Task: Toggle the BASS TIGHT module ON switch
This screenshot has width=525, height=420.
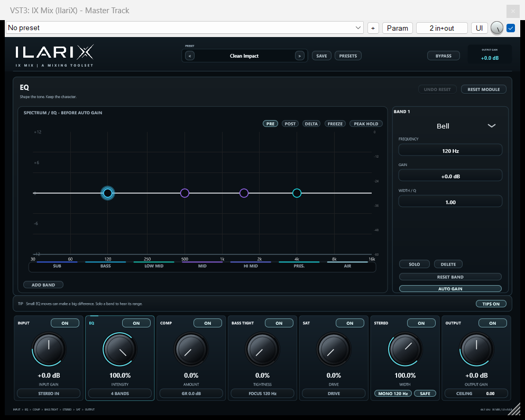Action: coord(279,323)
